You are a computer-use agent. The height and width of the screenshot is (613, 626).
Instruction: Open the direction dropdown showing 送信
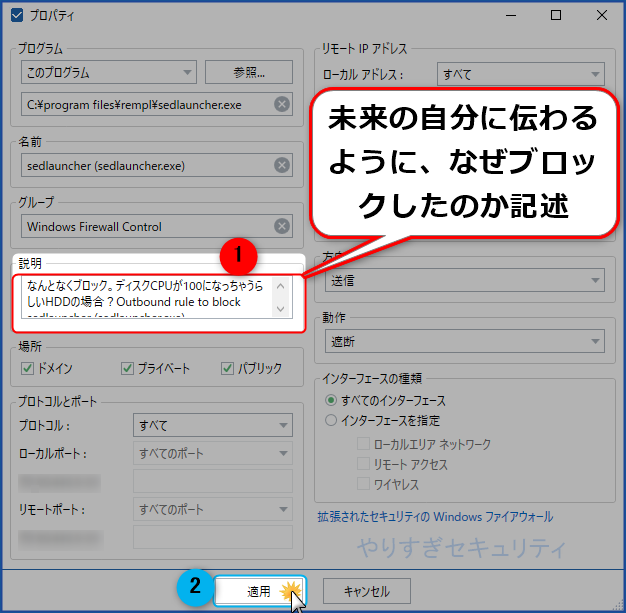pos(465,280)
